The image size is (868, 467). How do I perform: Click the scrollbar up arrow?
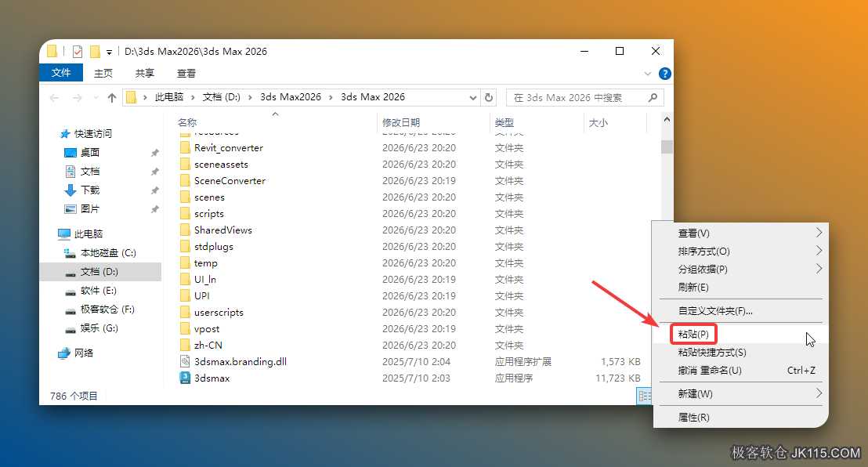pos(667,120)
